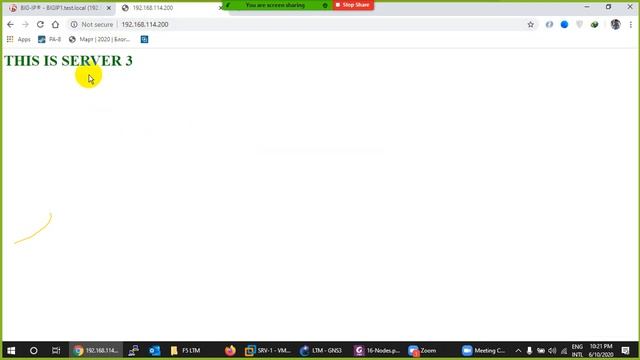This screenshot has width=640, height=360.
Task: Open the network tool taskbar icon
Action: pyautogui.click(x=133, y=350)
